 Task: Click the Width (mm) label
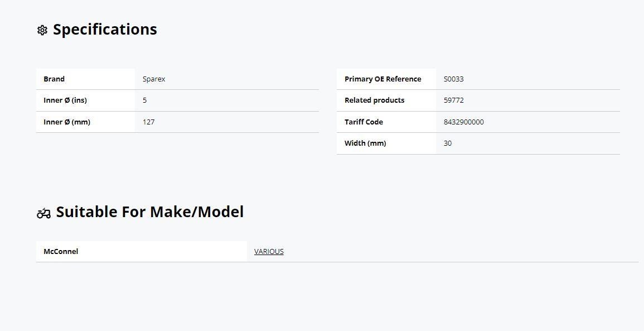pos(365,143)
